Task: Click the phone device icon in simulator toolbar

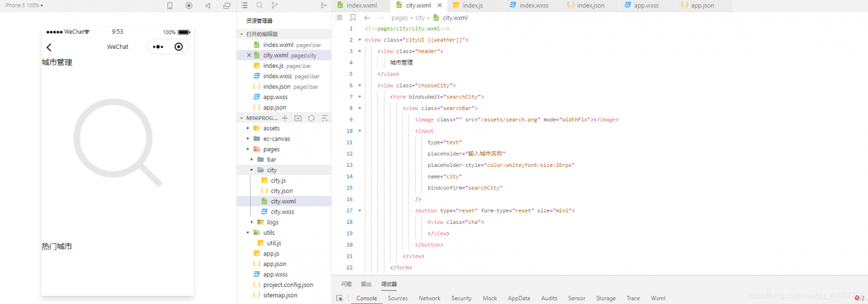Action: click(x=170, y=5)
